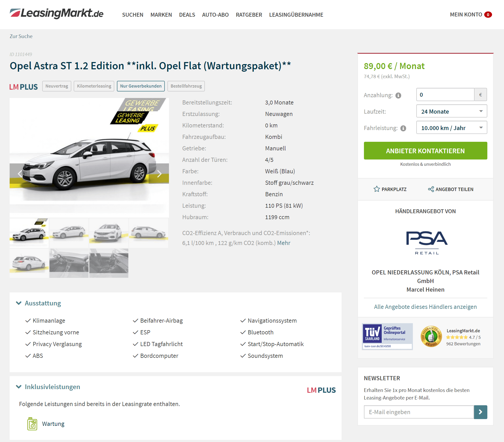Click the Bestellfahrzeug tag
The width and height of the screenshot is (504, 442).
click(186, 86)
